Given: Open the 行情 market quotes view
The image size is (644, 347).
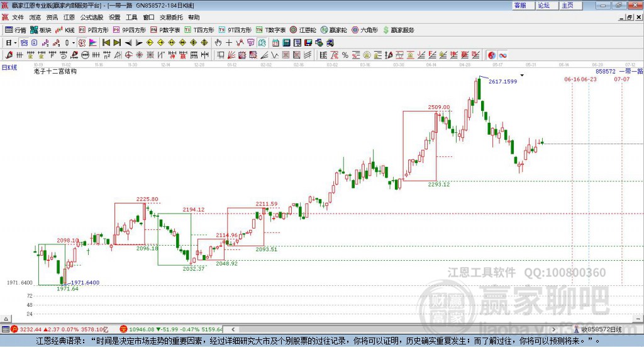Looking at the screenshot, I should (15, 30).
